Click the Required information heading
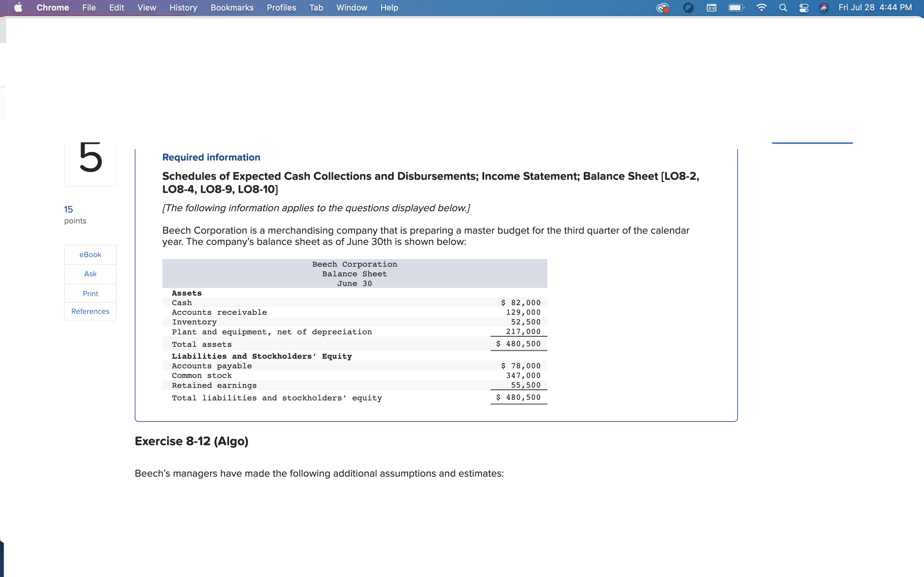 pos(211,157)
